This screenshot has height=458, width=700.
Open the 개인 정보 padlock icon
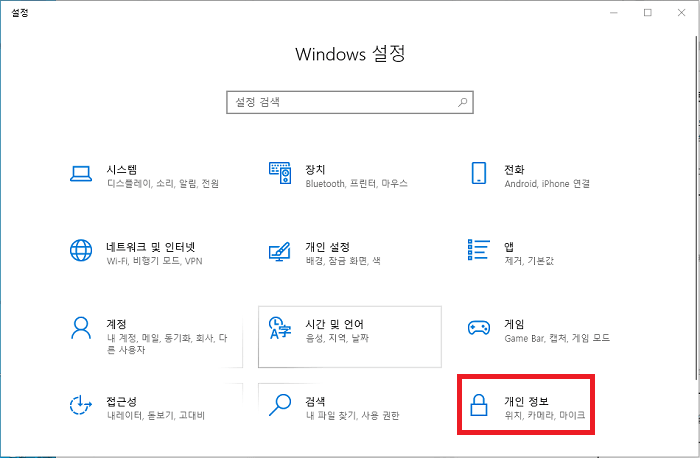click(479, 405)
